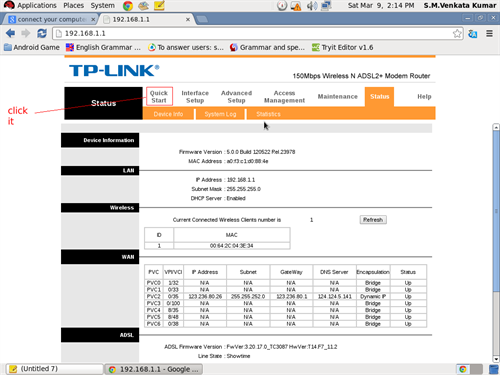Switch to Statistics sub-tab

pos(268,114)
